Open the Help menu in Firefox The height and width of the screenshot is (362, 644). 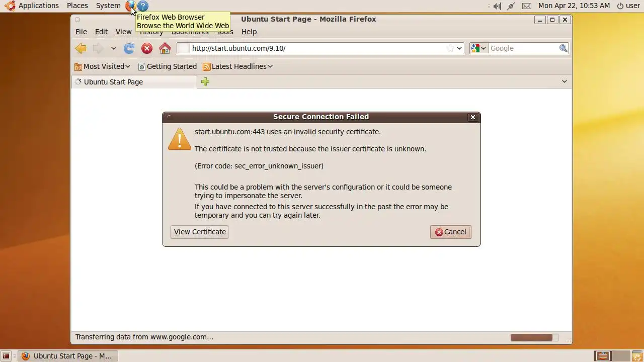[x=249, y=32]
